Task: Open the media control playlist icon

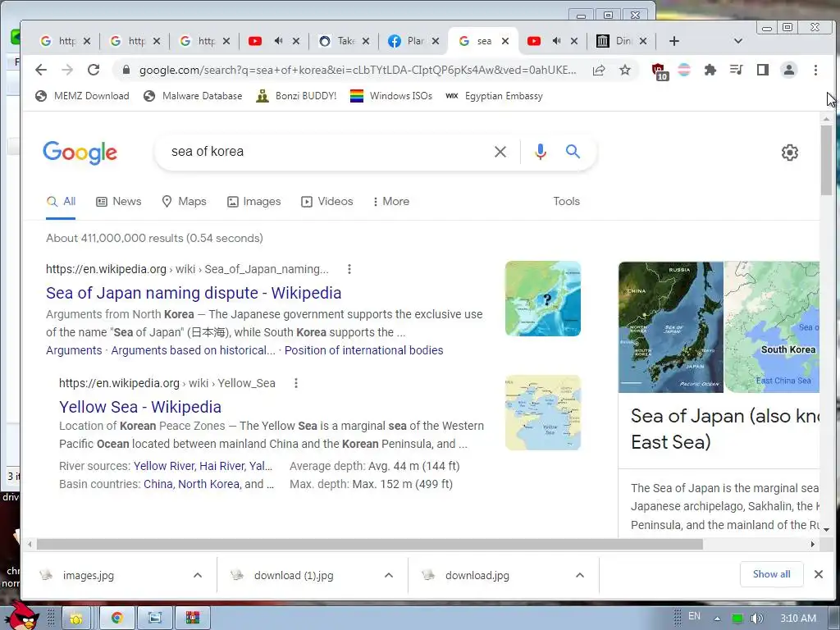Action: click(x=736, y=70)
